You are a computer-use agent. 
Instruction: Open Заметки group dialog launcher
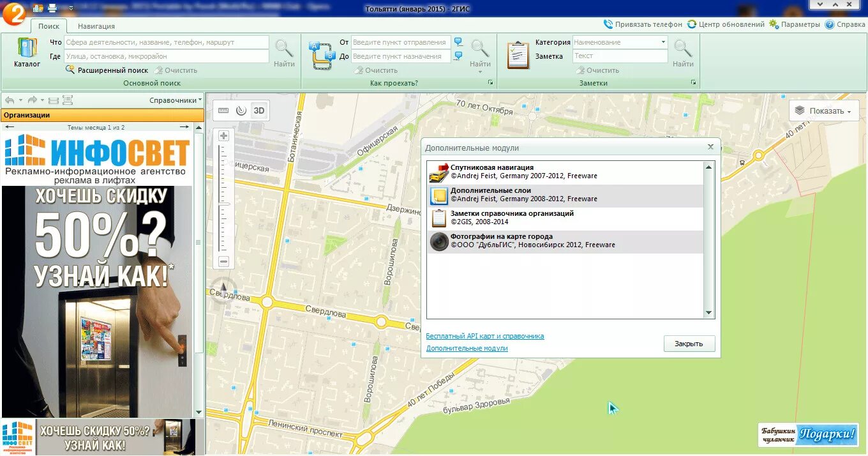click(x=693, y=83)
